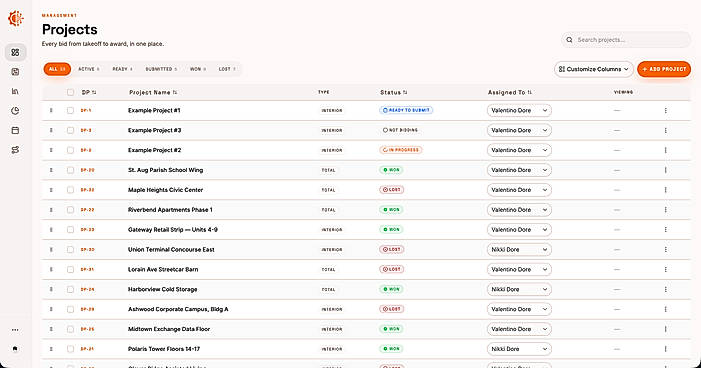The height and width of the screenshot is (368, 701).
Task: Switch to the Lost filter tab
Action: (x=227, y=69)
